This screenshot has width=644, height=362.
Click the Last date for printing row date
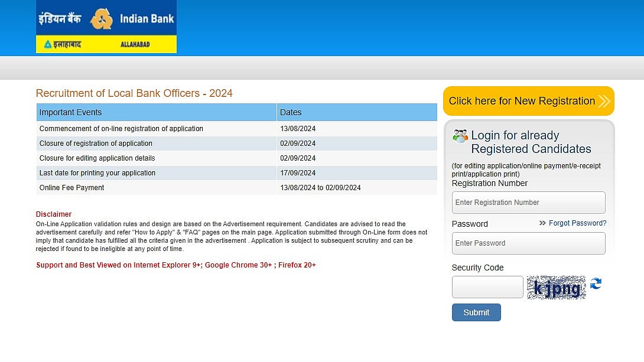click(x=298, y=173)
